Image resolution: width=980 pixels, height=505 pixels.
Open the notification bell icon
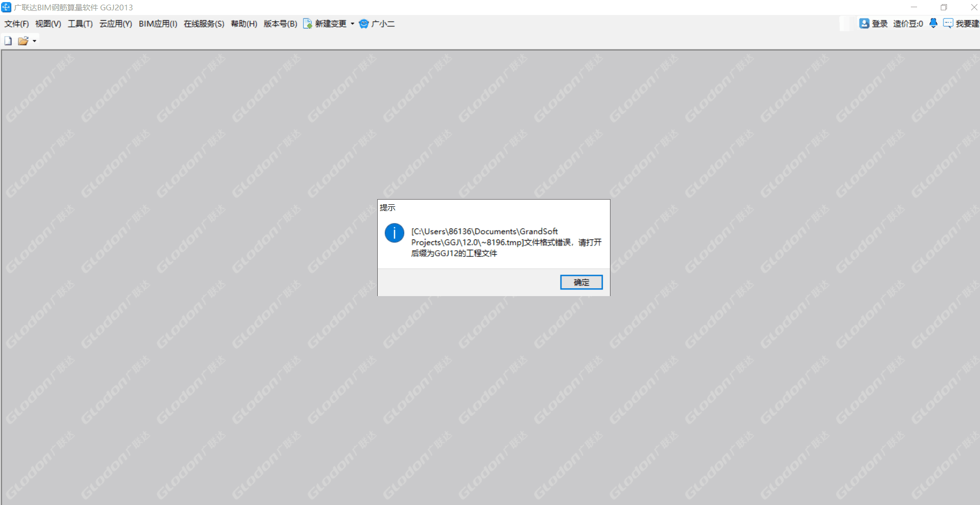coord(933,23)
